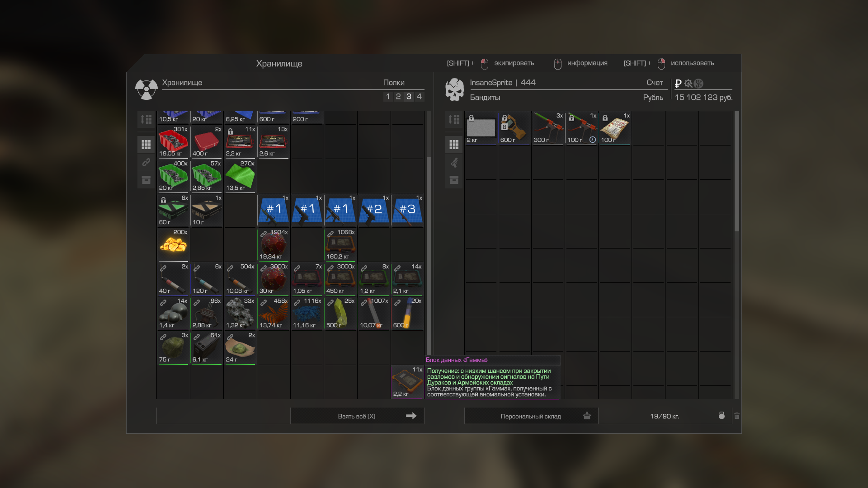
Task: Select locked green case 6x 60 г
Action: click(173, 210)
